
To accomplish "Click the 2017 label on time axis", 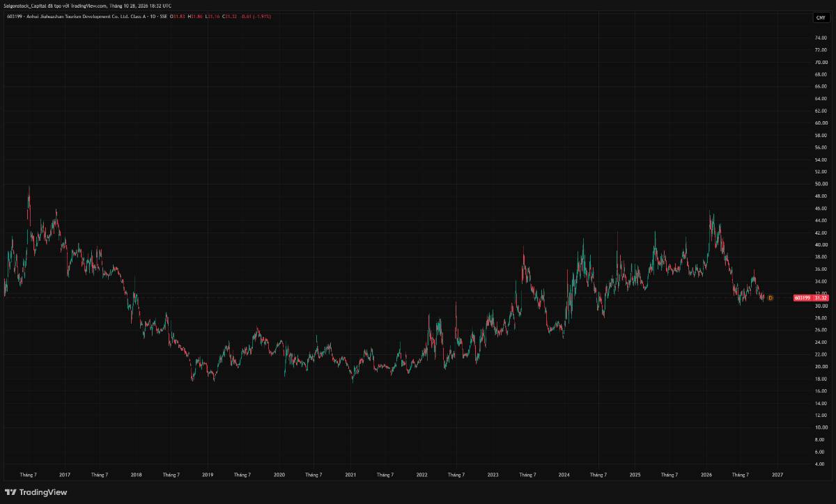I will point(65,475).
